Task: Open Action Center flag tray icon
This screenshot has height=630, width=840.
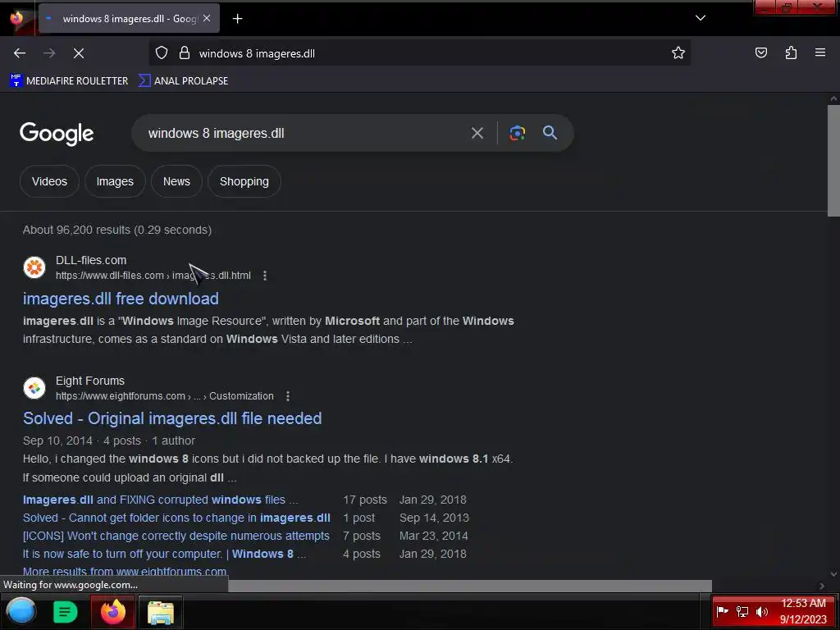Action: click(722, 611)
